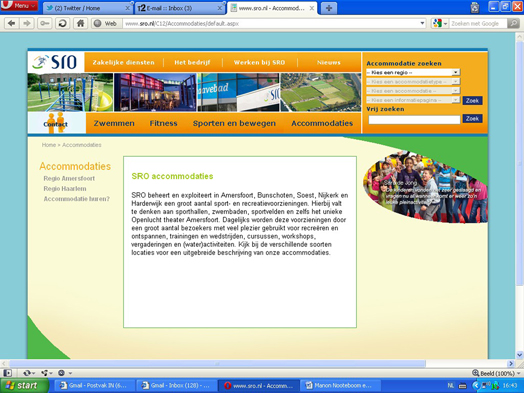Click the SRO logo

coord(55,62)
